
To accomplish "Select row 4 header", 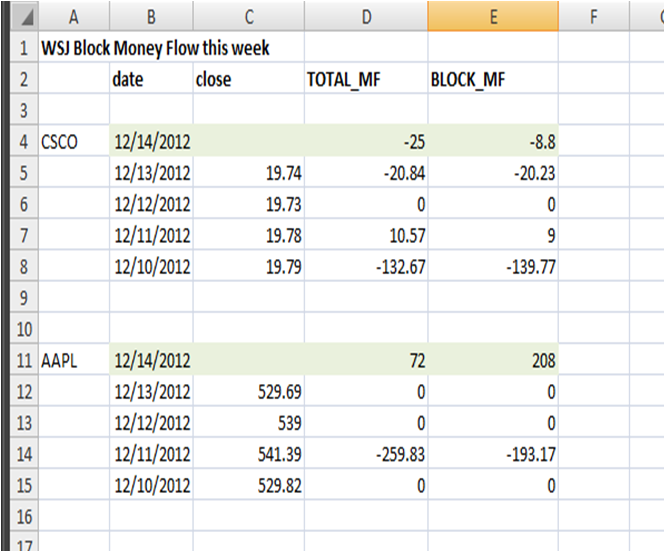I will pyautogui.click(x=24, y=141).
